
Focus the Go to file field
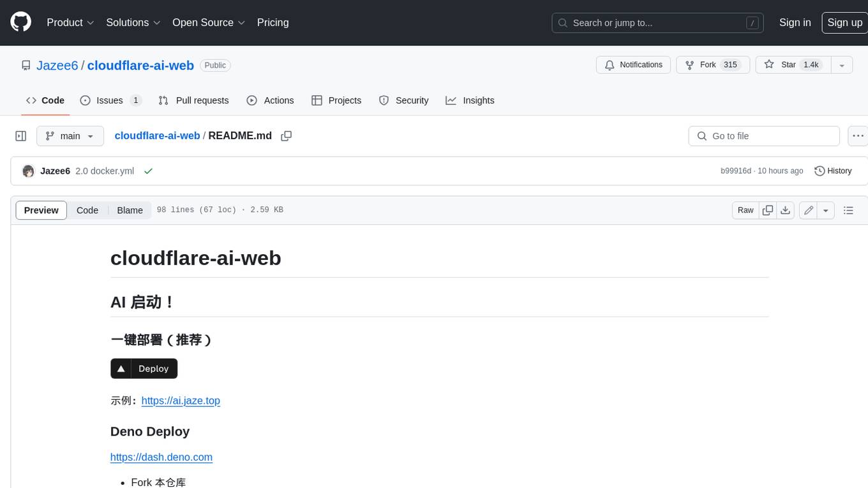pos(764,136)
